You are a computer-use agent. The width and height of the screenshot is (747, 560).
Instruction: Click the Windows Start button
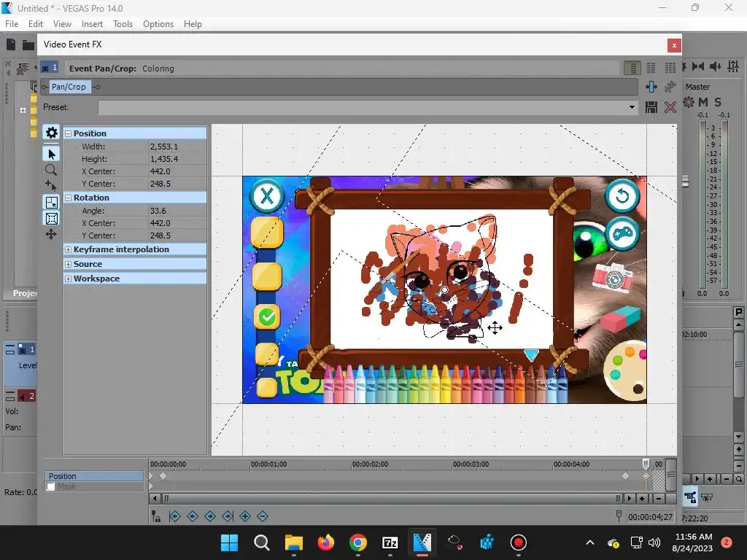click(x=229, y=542)
